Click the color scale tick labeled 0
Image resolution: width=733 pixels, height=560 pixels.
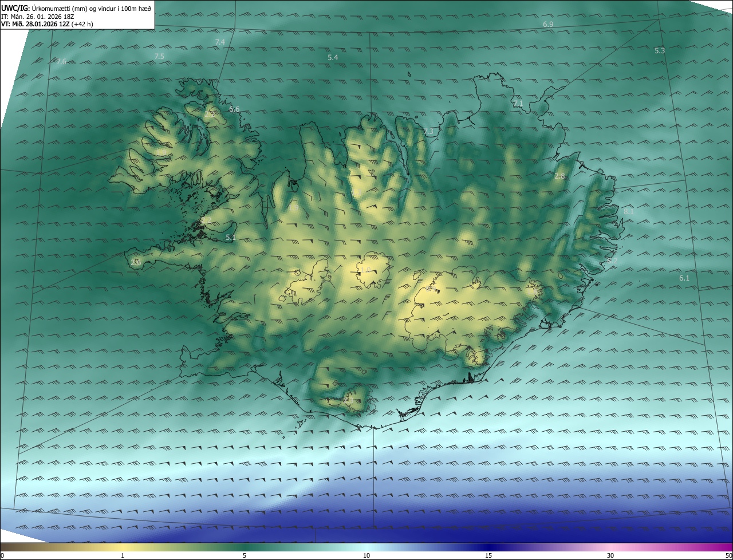[2, 555]
